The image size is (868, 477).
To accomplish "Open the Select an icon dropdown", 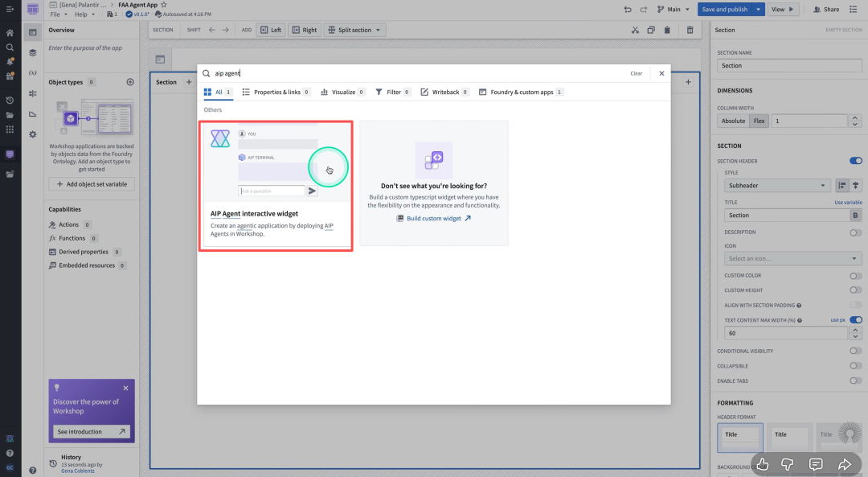I will [x=792, y=258].
